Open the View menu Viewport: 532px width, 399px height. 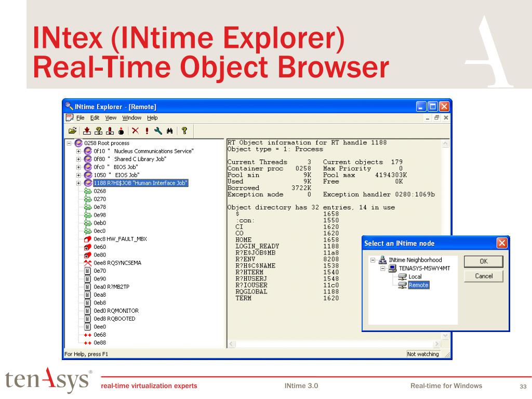click(x=111, y=118)
